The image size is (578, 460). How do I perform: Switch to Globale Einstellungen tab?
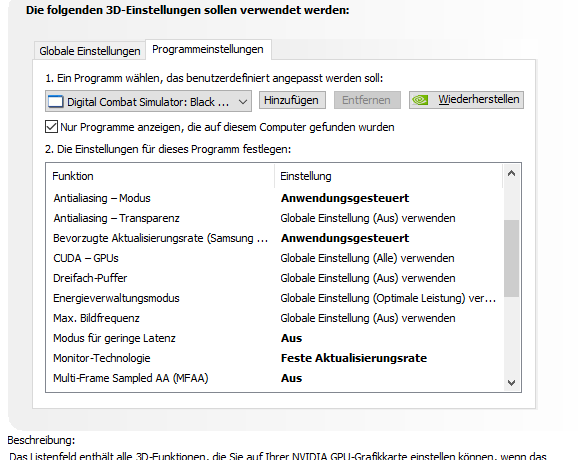tap(90, 51)
